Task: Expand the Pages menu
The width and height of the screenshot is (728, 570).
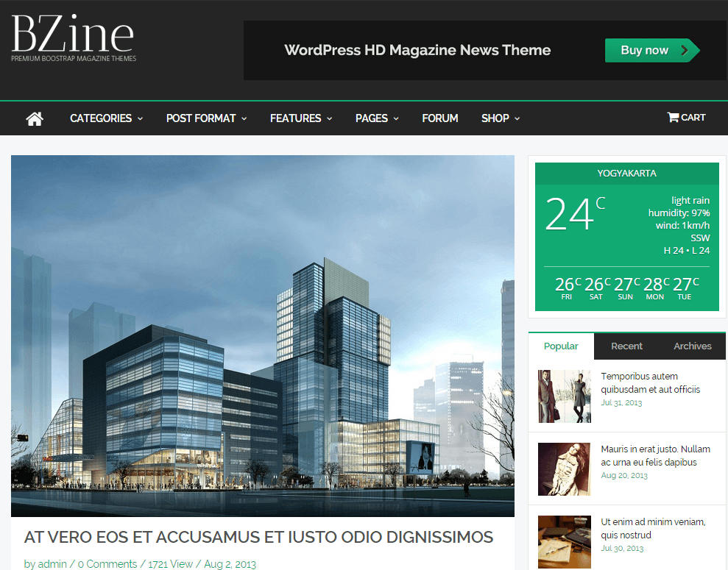Action: 376,118
